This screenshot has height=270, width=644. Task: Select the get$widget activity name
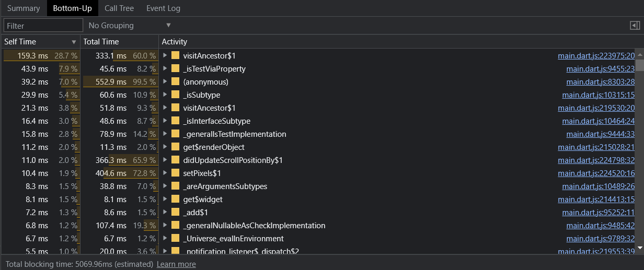(203, 199)
